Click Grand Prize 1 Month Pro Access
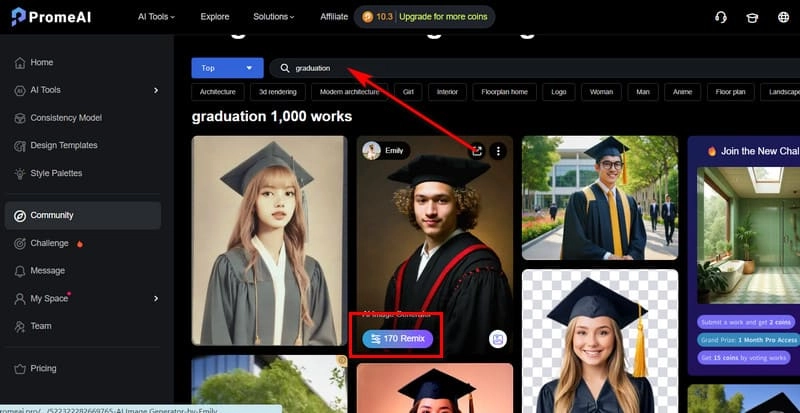Screen dimensions: 800x413 click(748, 340)
